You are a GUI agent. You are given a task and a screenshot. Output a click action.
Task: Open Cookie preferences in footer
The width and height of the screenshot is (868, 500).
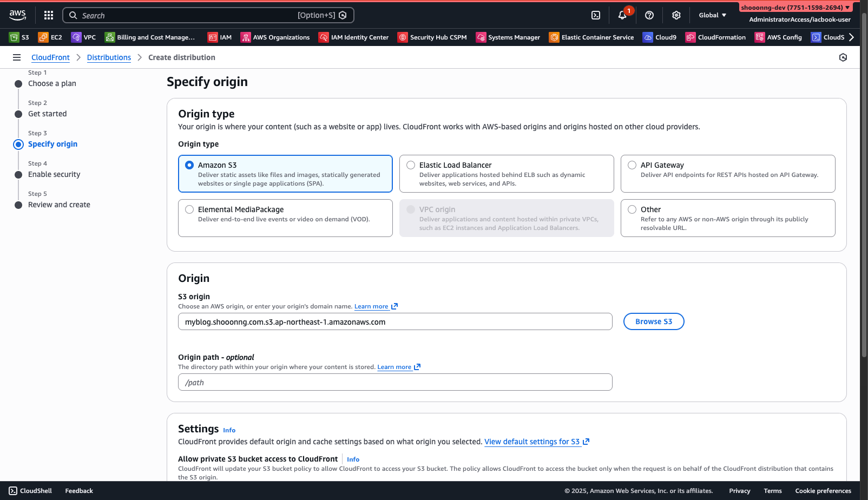coord(823,491)
